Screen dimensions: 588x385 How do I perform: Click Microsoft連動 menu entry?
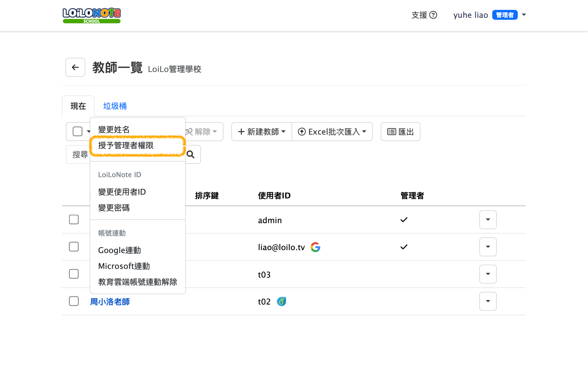coord(124,266)
